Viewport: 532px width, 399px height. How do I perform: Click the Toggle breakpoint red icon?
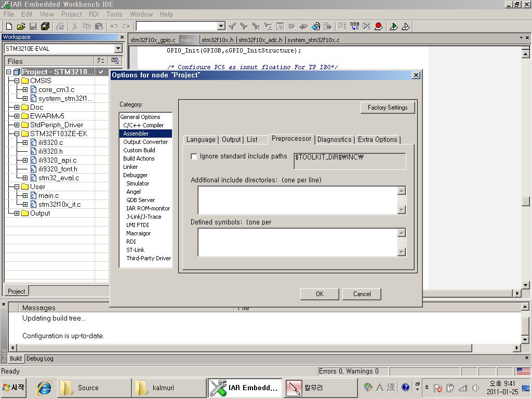coord(379,26)
